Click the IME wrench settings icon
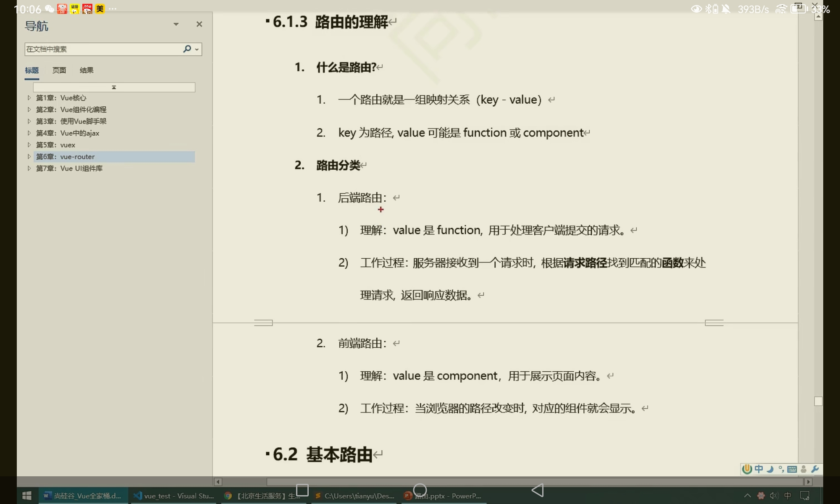Viewport: 840px width, 504px height. tap(815, 469)
